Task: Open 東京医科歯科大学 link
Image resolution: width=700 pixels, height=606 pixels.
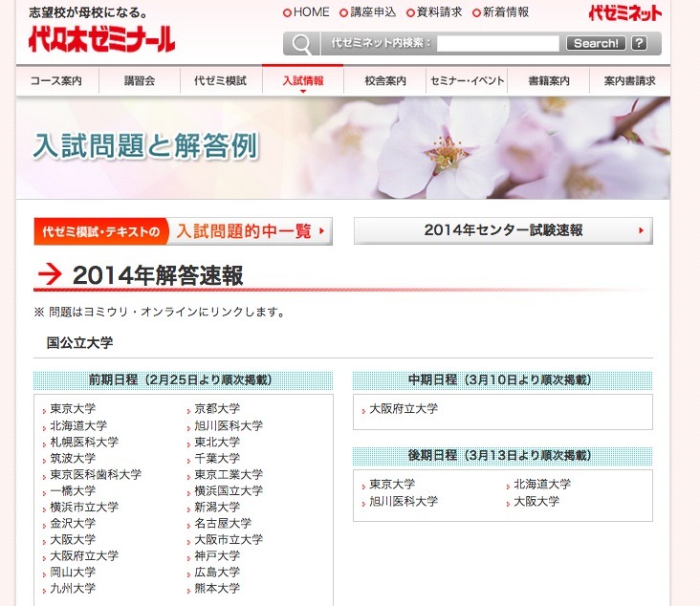Action: 96,474
